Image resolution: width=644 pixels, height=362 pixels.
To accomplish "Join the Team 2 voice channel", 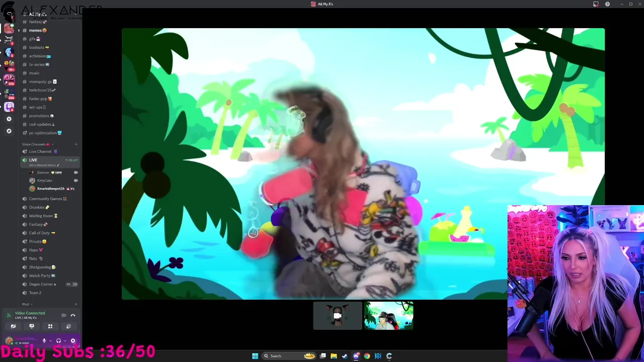I will pyautogui.click(x=49, y=293).
